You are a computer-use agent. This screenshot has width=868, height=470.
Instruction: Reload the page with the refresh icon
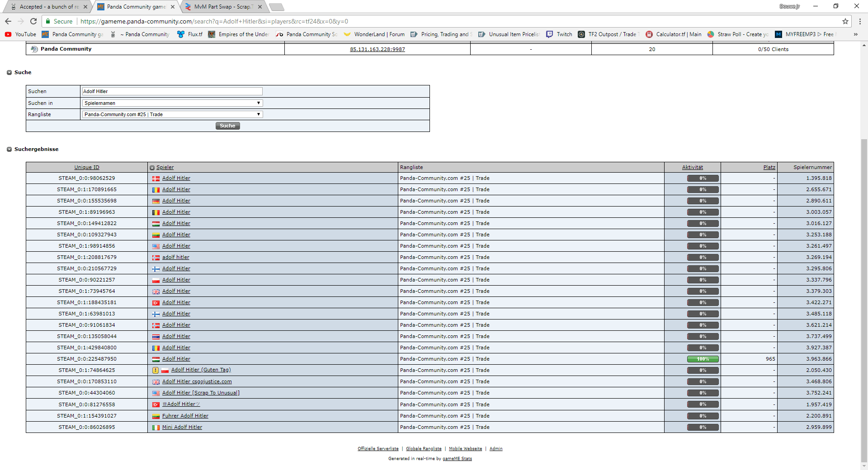click(x=33, y=21)
